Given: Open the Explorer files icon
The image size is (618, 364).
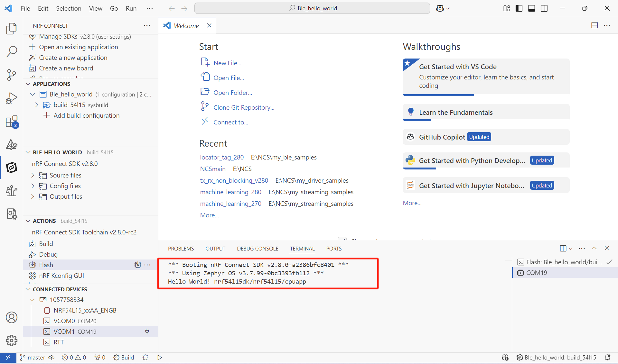Looking at the screenshot, I should click(12, 29).
